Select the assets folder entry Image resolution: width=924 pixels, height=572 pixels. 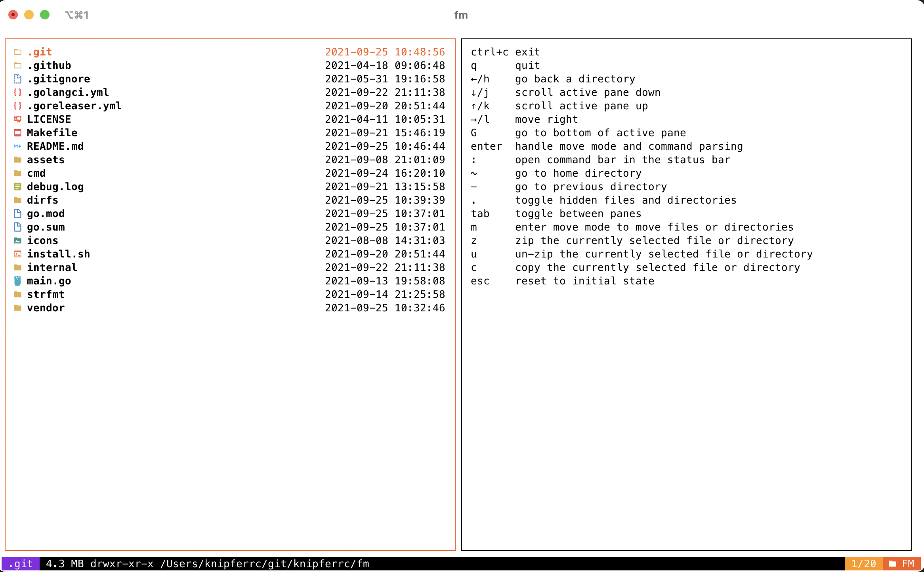click(46, 160)
